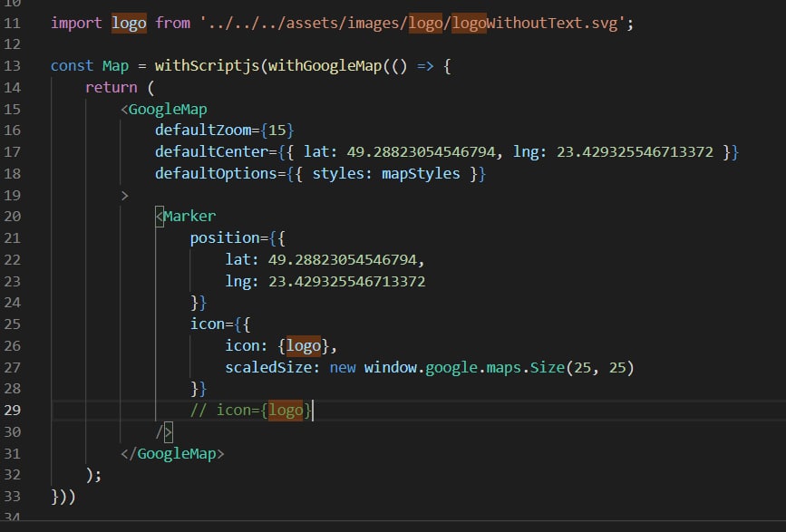Click the '15' zoom value
786x532 pixels.
277,131
